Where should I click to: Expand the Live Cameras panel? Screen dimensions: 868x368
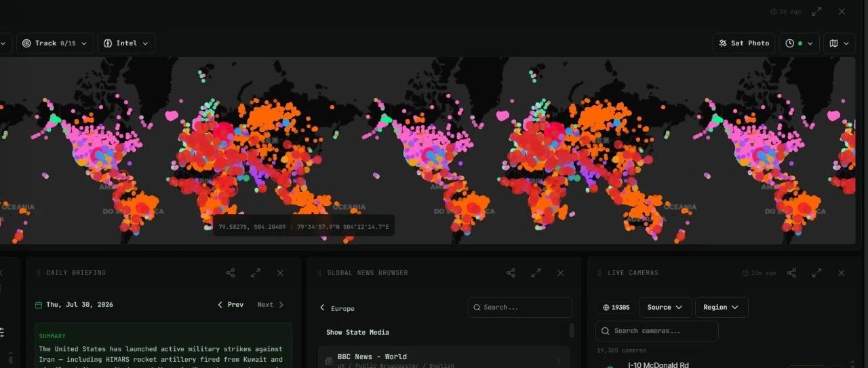click(816, 272)
